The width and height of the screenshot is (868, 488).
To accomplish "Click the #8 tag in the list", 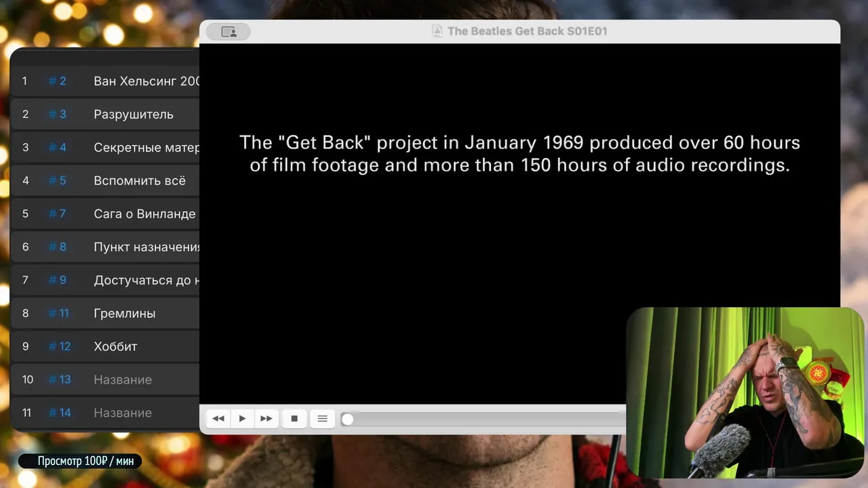I will point(58,247).
